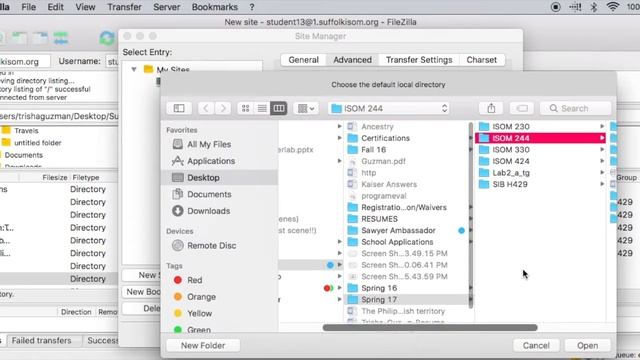Screen dimensions: 640x360
Task: Expand Lab2_a_tg via its arrow
Action: click(602, 173)
